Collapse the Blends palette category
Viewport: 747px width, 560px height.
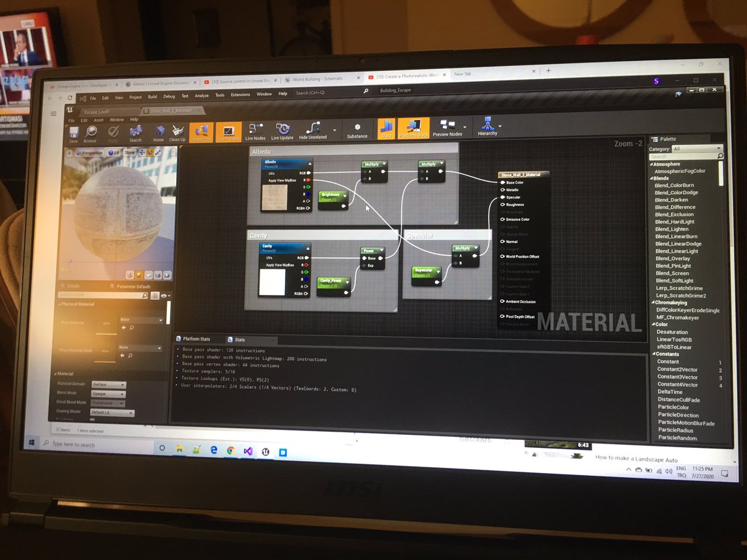point(652,179)
